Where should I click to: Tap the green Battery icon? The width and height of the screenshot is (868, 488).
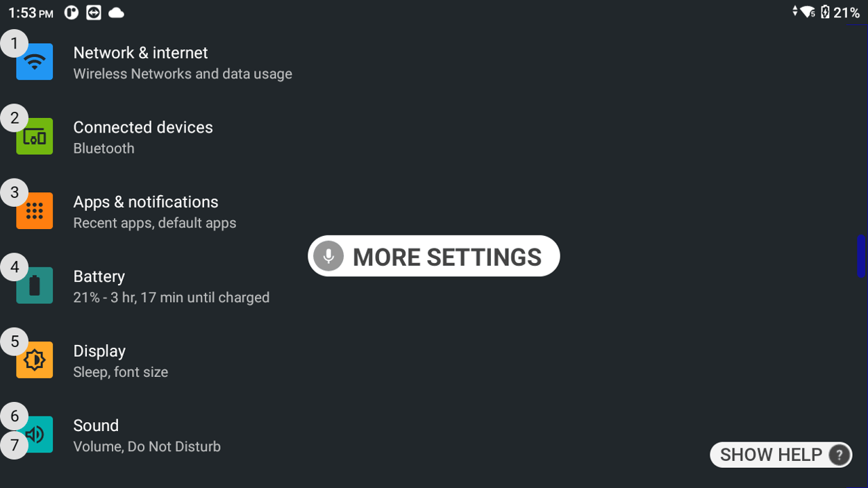point(34,285)
